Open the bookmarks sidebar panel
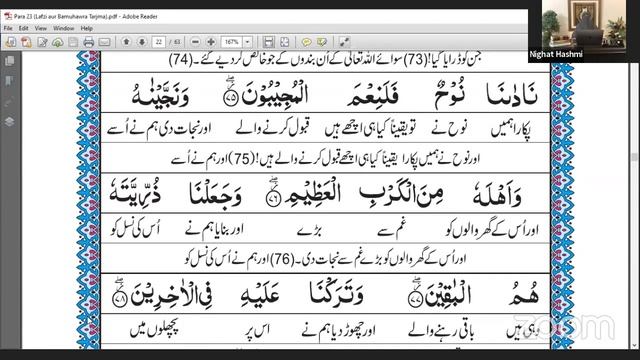Screen dimensions: 640x360 9,81
